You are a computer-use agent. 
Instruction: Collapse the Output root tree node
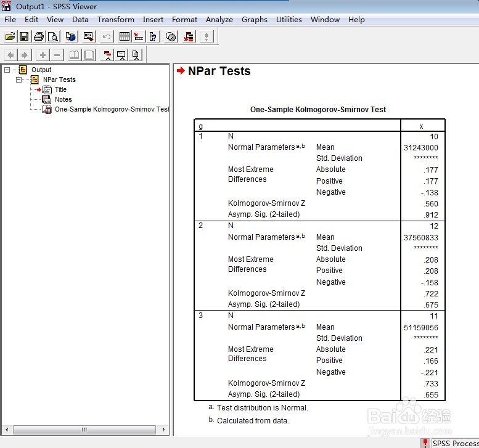[x=7, y=70]
